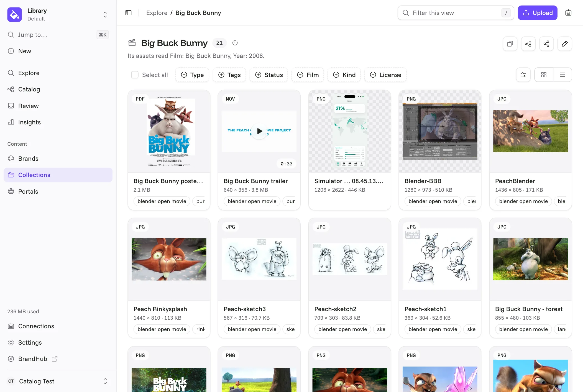583x392 pixels.
Task: Open Big Buck Bunny poster PDF thumbnail
Action: [x=169, y=131]
